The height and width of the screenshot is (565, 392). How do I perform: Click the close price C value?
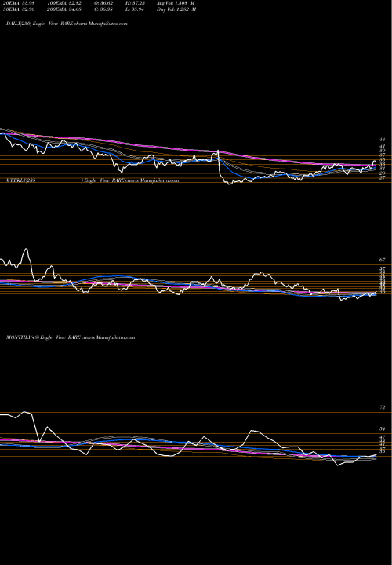coord(103,9)
